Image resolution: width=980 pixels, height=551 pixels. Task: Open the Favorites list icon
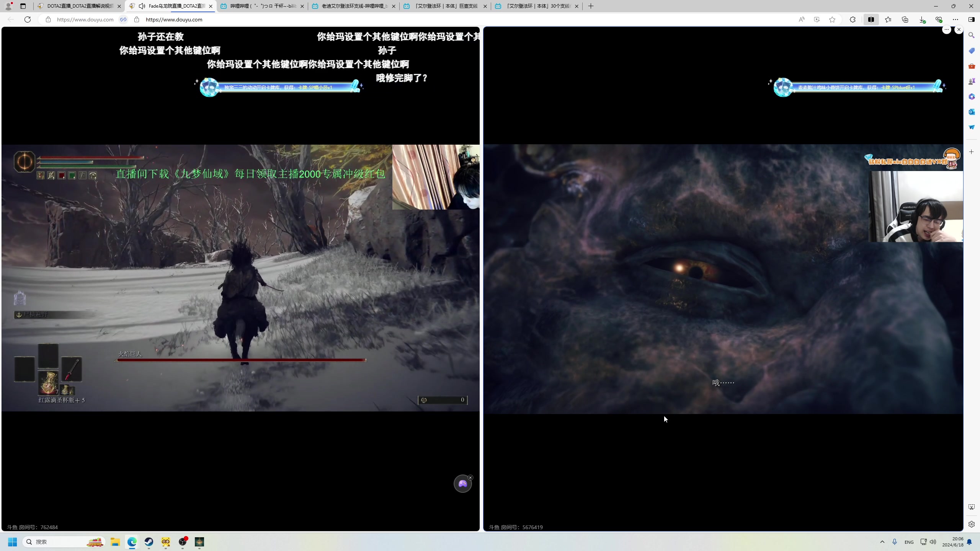pyautogui.click(x=888, y=20)
